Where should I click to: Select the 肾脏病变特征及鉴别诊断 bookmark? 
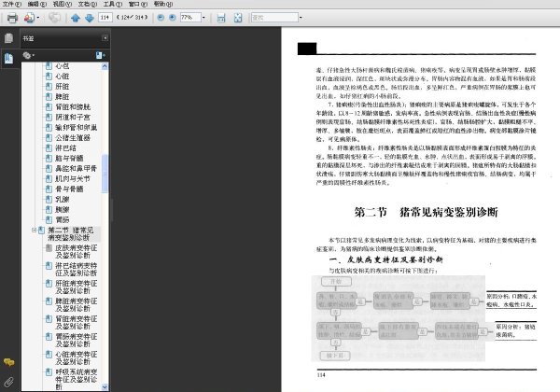[77, 322]
